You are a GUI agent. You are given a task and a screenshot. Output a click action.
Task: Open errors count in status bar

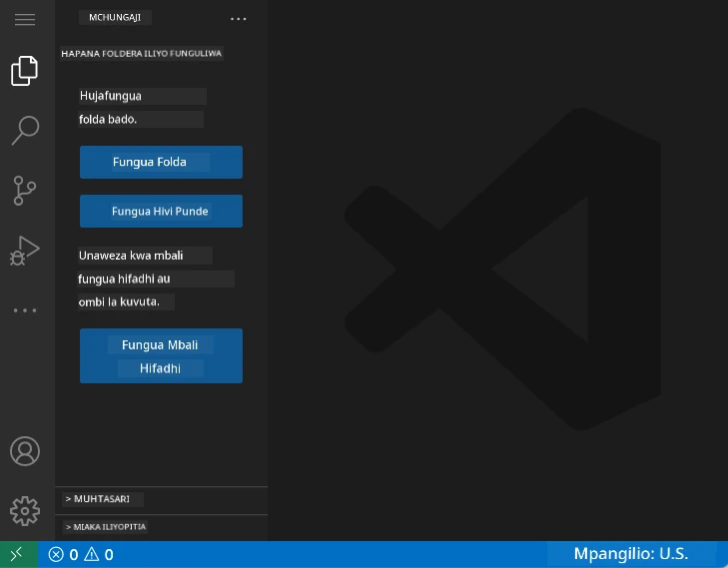click(63, 555)
